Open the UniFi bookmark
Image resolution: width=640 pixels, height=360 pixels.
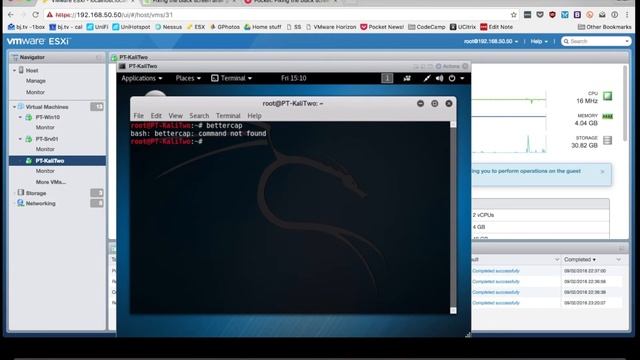click(97, 27)
